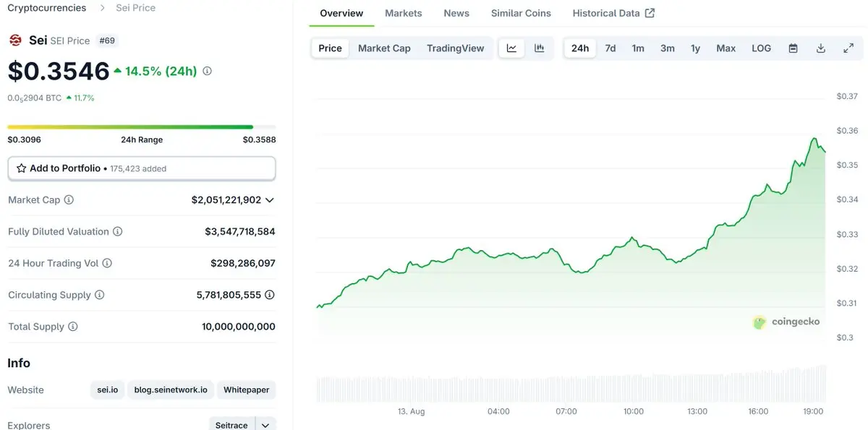Show Fully Diluted Valuation info icon
This screenshot has width=868, height=430.
tap(117, 231)
